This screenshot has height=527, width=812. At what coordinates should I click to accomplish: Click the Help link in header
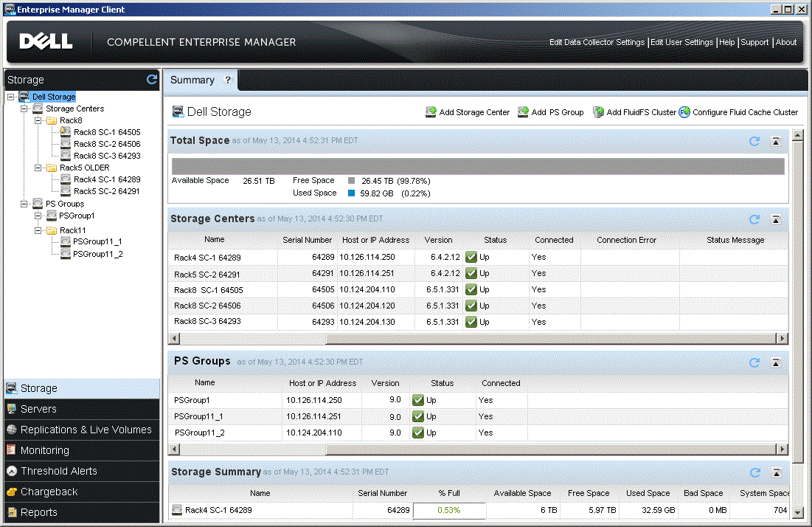point(726,42)
